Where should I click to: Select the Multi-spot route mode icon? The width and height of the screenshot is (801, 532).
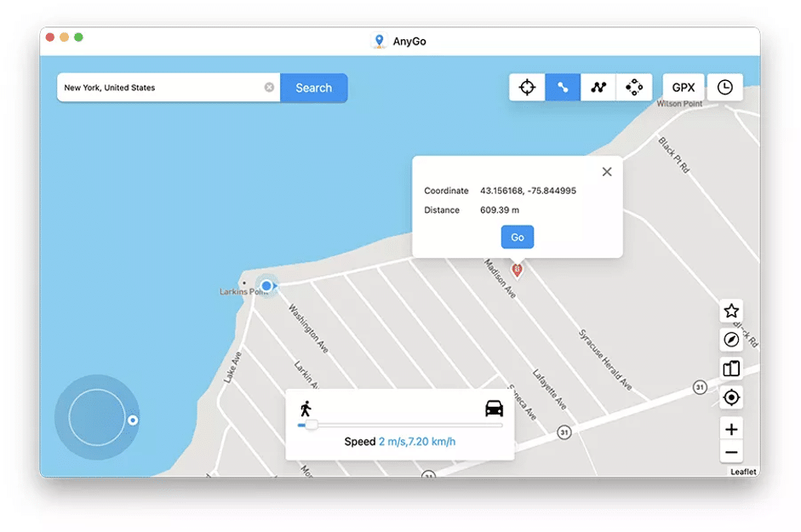coord(598,87)
